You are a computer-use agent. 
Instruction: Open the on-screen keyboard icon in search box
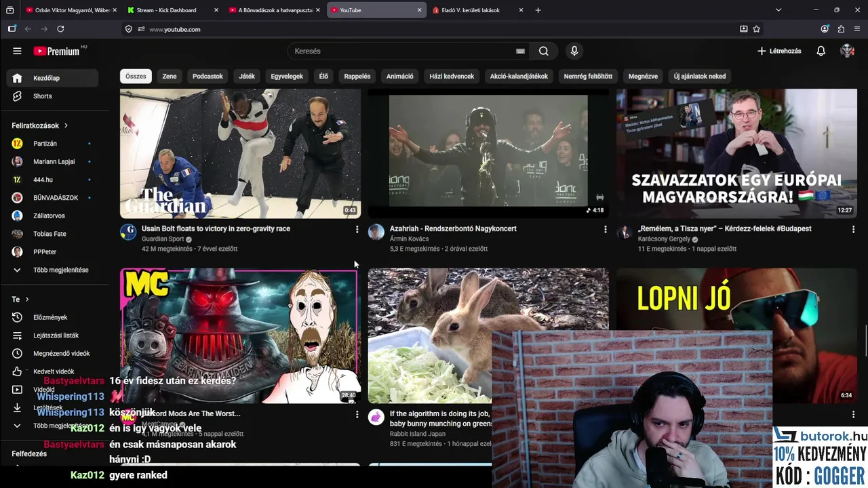point(520,51)
